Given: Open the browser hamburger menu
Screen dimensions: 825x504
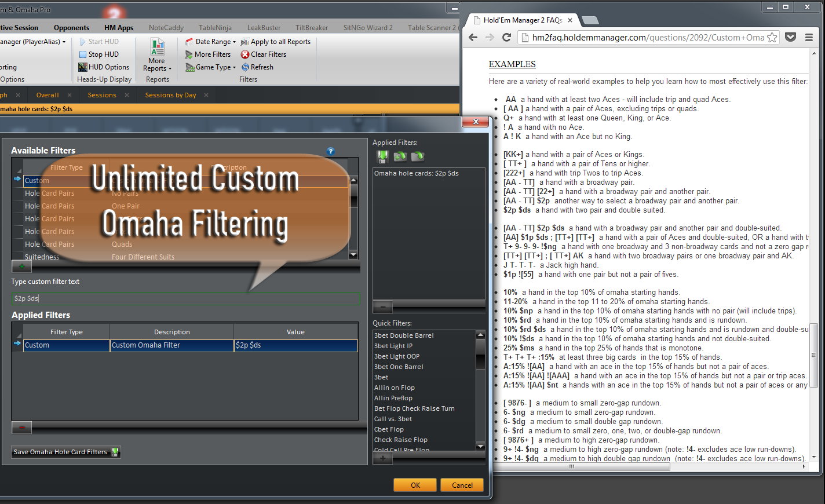Looking at the screenshot, I should click(x=809, y=37).
